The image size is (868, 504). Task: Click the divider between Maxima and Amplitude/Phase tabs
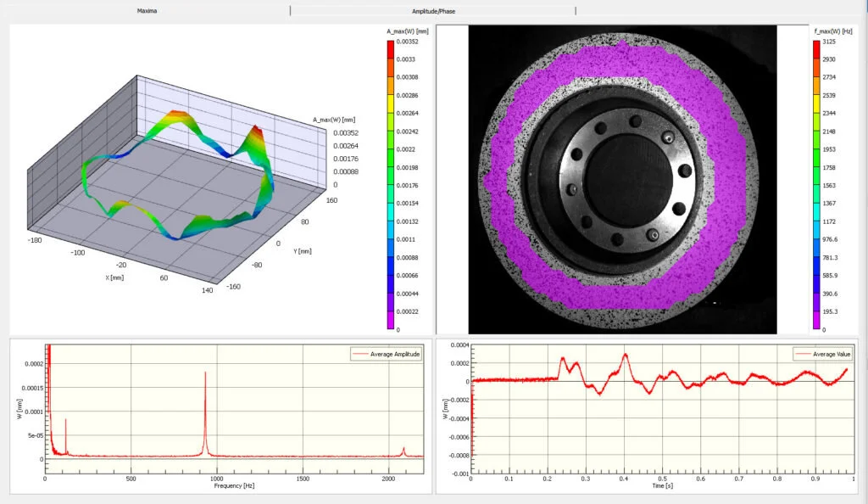[289, 10]
